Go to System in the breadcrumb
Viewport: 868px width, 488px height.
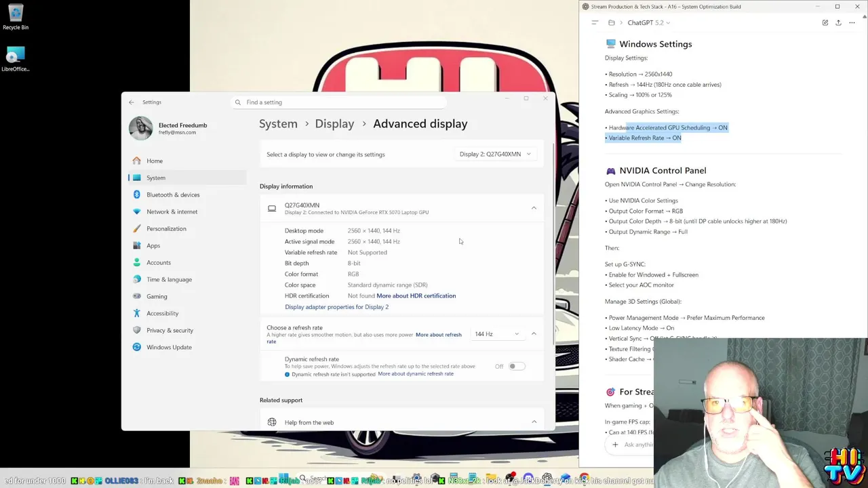278,123
